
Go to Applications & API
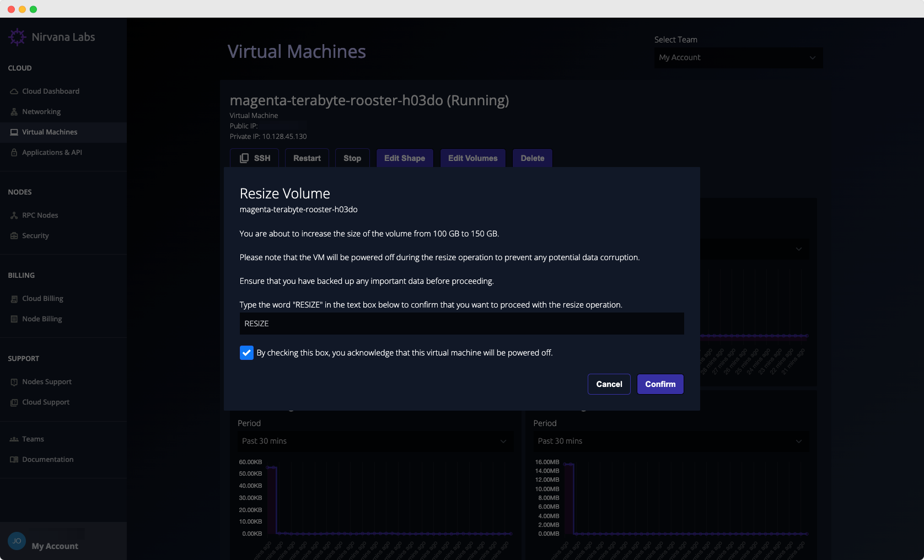click(x=52, y=153)
